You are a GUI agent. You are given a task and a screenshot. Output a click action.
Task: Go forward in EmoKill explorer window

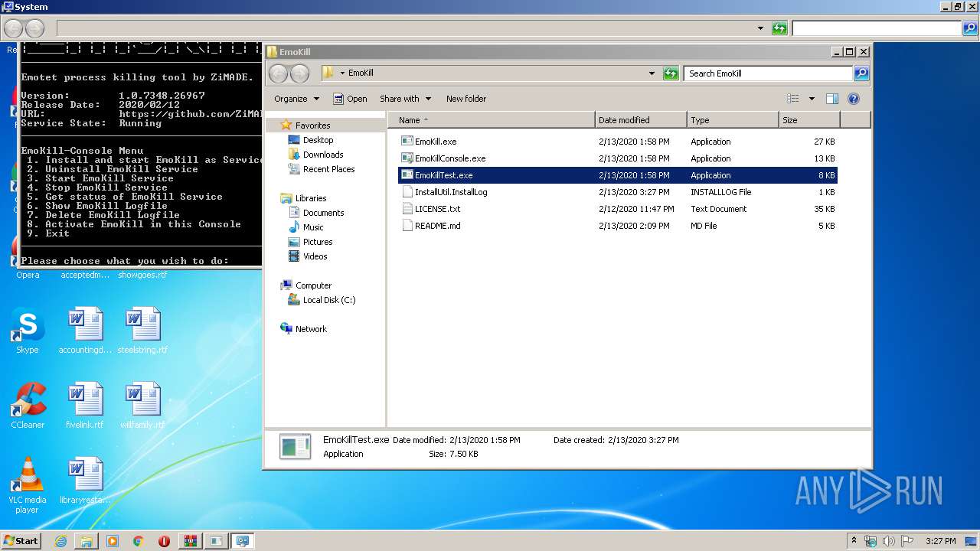(x=299, y=73)
